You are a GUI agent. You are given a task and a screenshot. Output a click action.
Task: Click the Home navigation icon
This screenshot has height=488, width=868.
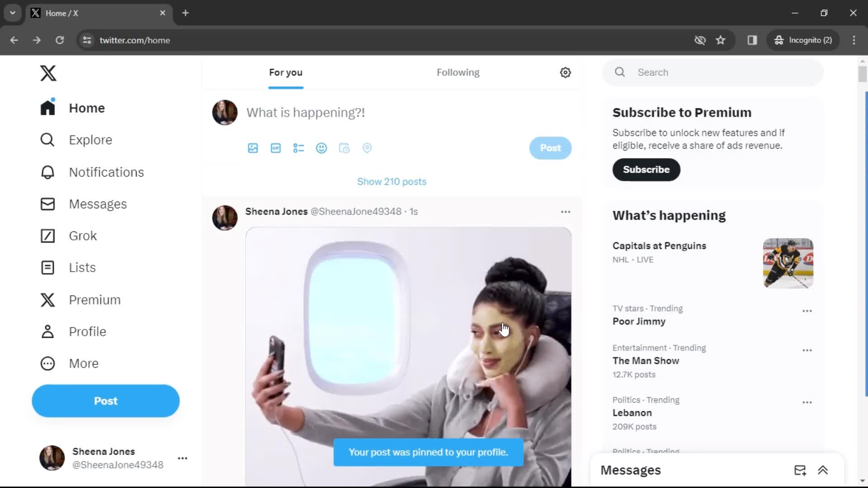coord(47,107)
